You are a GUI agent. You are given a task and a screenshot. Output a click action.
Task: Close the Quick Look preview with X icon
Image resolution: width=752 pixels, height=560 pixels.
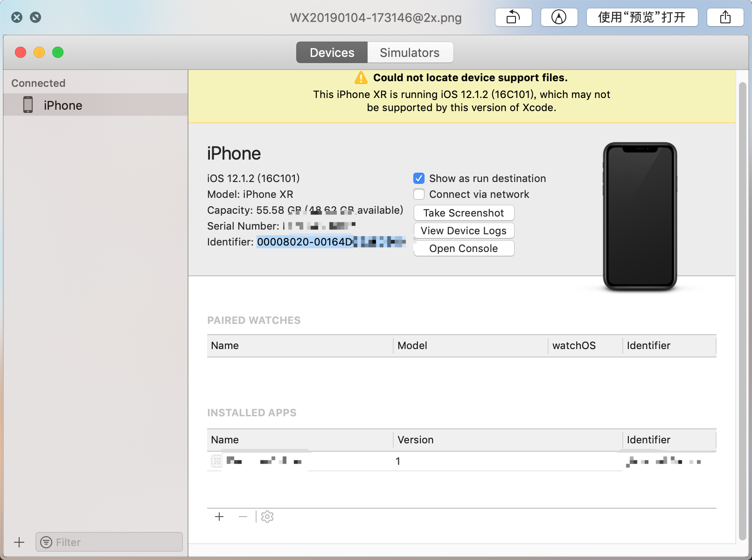point(17,18)
